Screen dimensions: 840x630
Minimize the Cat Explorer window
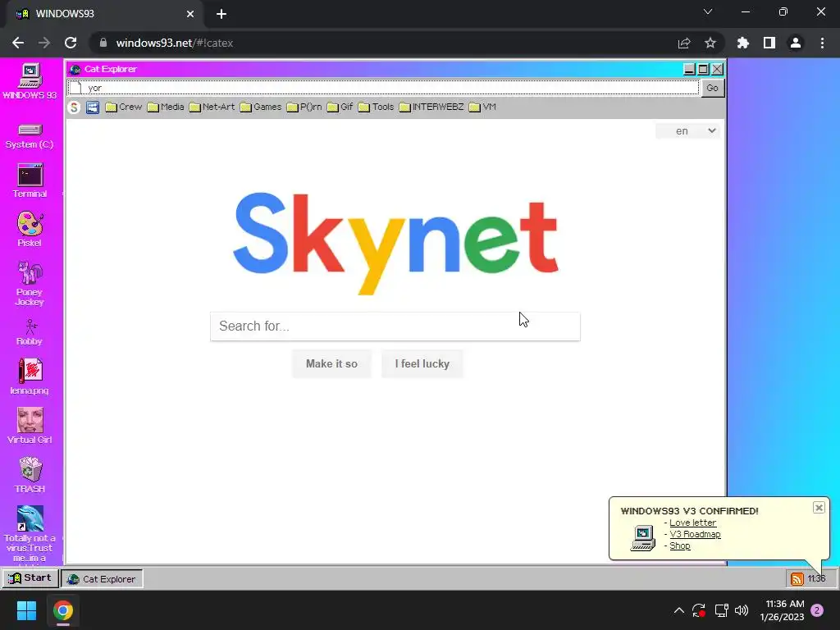click(689, 69)
